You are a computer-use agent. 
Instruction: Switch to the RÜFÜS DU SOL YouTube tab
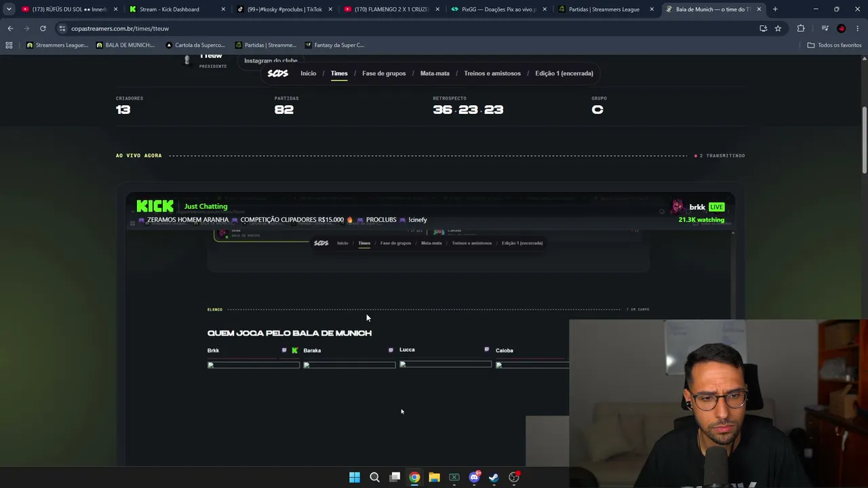pos(68,9)
